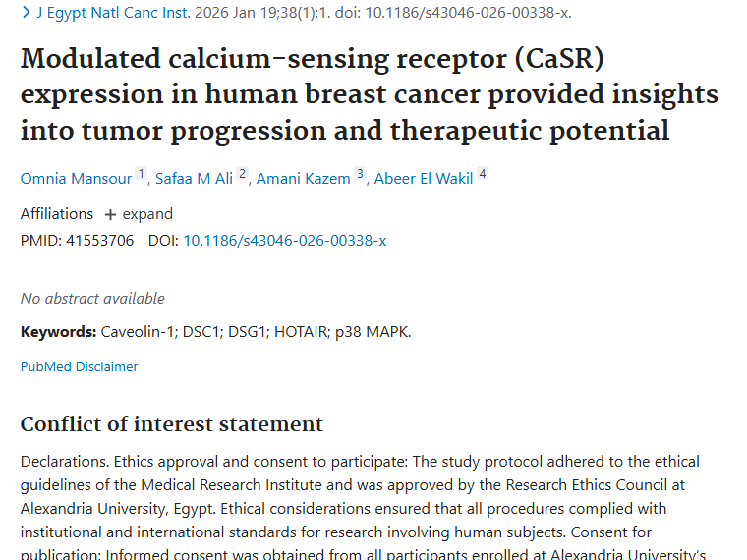Viewport: 747px width, 560px height.
Task: Click the PMID number 41553706
Action: click(101, 240)
